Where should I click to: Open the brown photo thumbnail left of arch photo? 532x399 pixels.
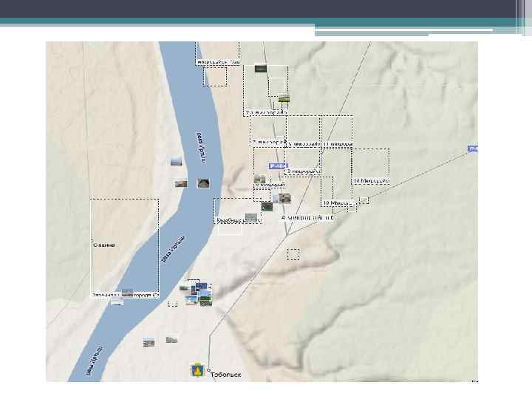[181, 183]
